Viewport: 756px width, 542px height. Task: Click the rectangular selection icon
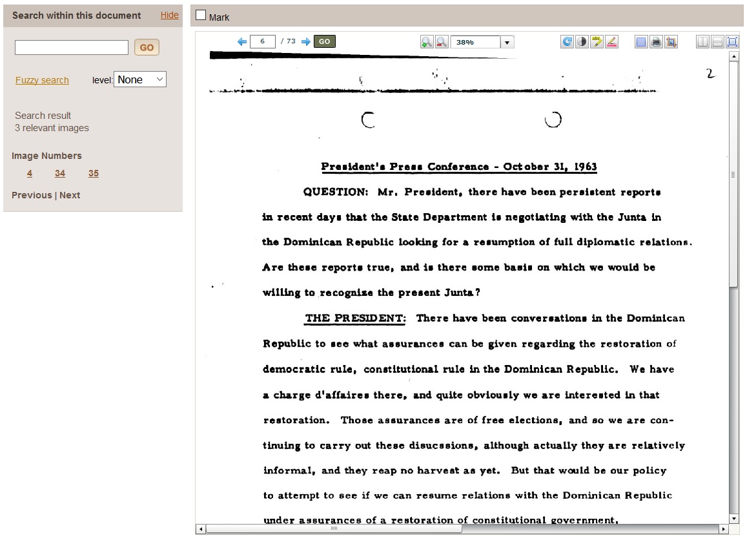[x=640, y=41]
